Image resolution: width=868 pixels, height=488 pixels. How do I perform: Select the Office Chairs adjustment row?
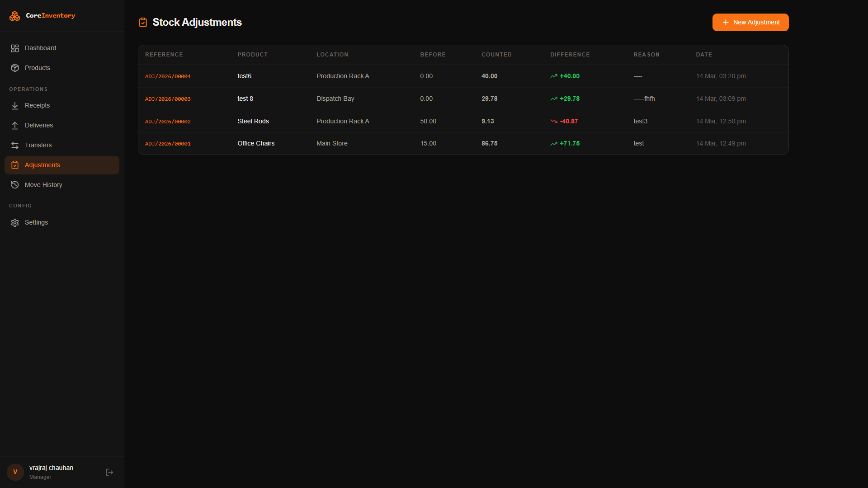(256, 144)
